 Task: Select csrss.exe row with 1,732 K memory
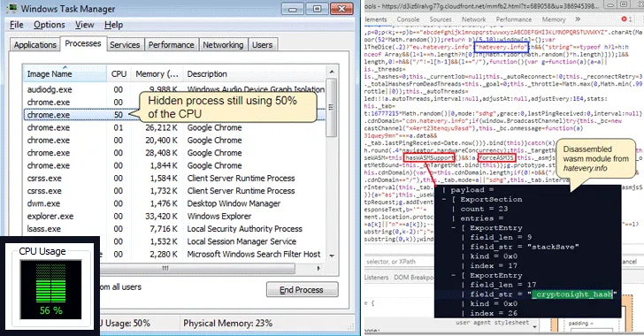point(174,191)
